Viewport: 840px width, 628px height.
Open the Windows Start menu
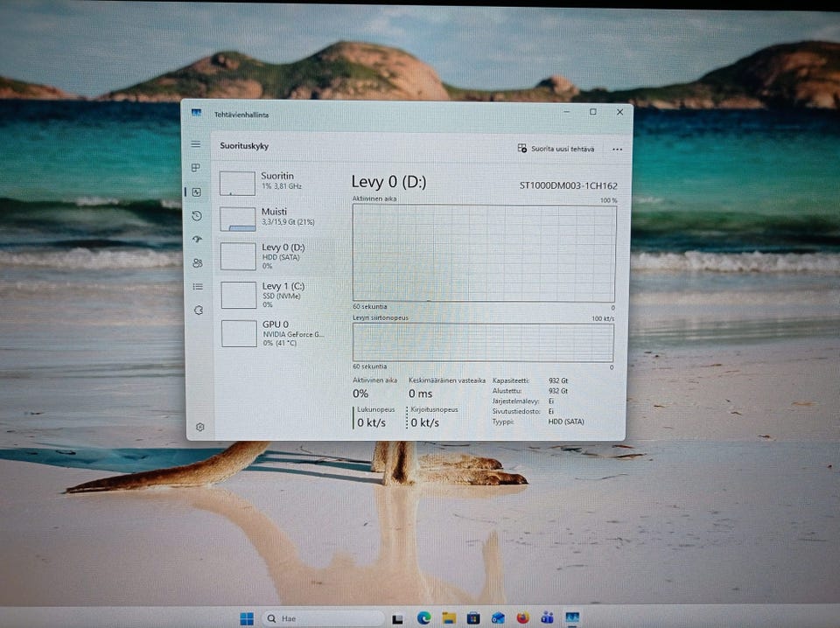pos(247,618)
